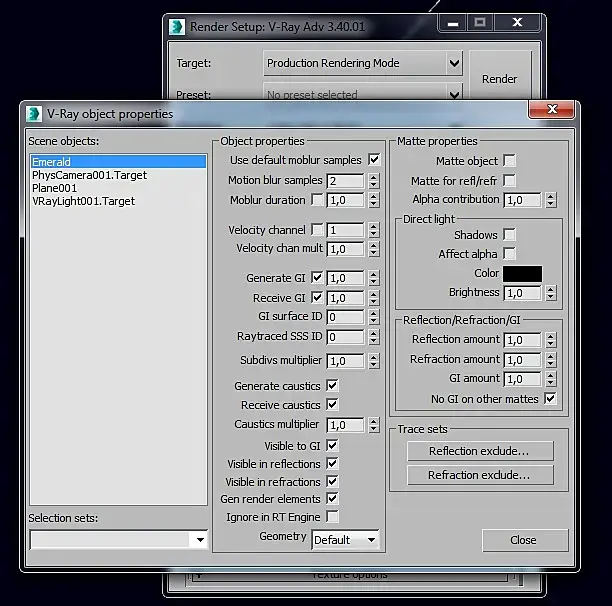This screenshot has width=612, height=606.
Task: Maximize the Render Setup window
Action: [x=480, y=23]
